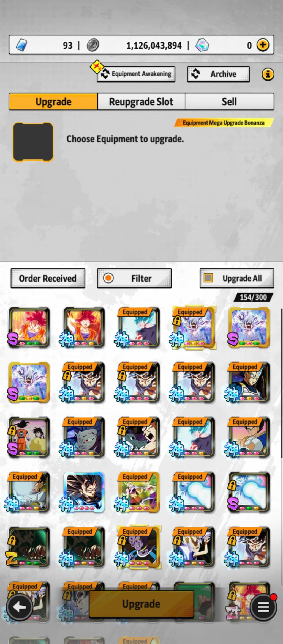Open the hamburger menu with red dot

coord(263,607)
